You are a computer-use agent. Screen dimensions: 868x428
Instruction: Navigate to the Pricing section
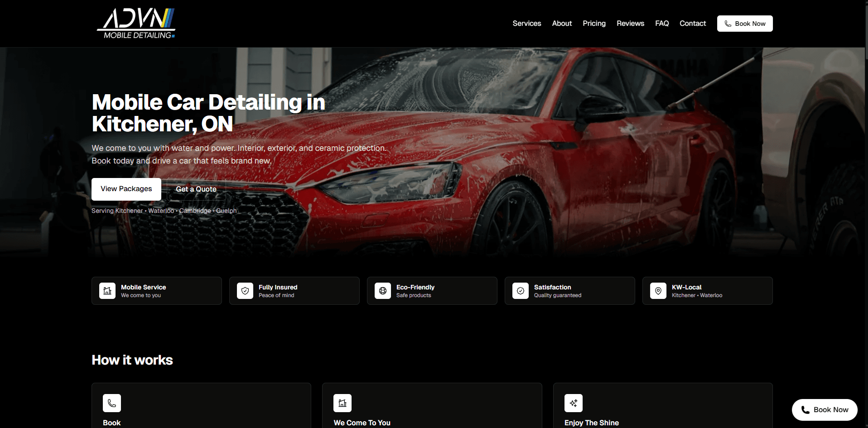tap(594, 23)
